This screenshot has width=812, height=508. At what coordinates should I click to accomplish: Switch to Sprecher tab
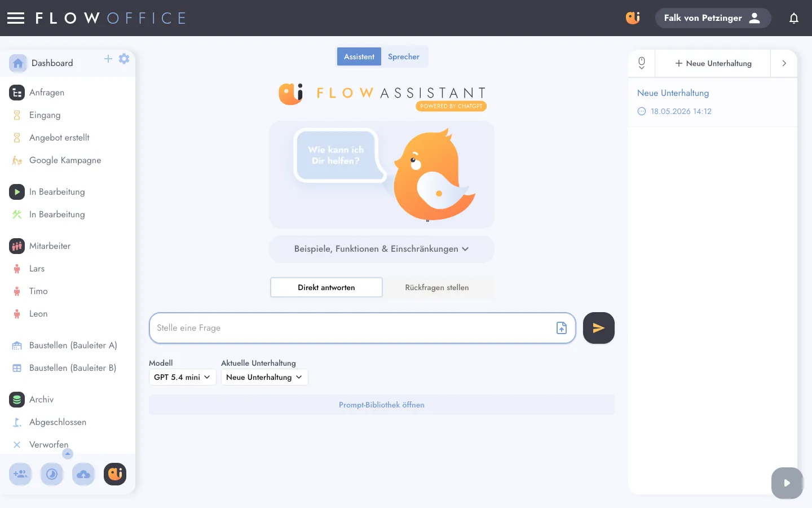point(404,56)
